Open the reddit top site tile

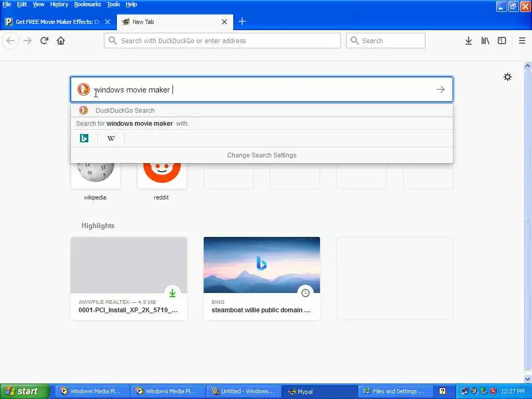pyautogui.click(x=162, y=181)
